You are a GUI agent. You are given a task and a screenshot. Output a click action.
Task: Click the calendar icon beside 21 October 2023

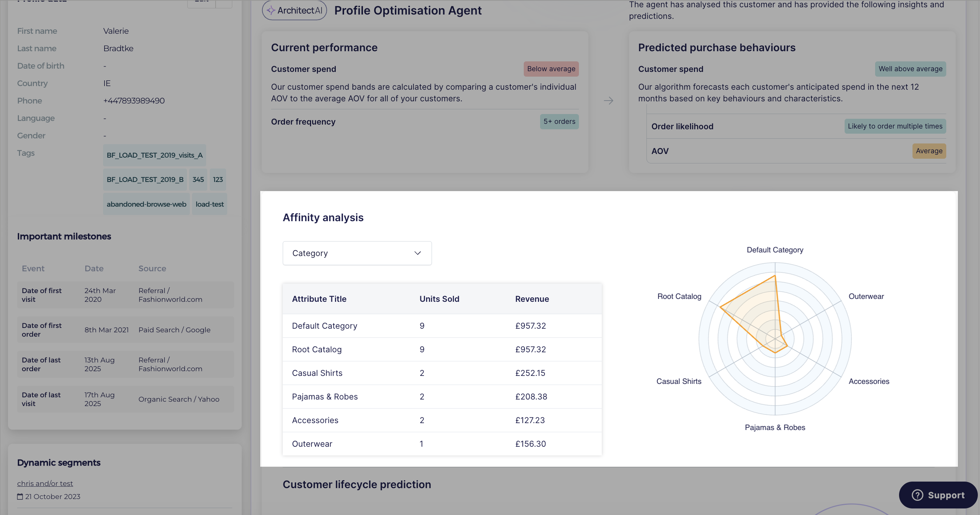click(20, 496)
